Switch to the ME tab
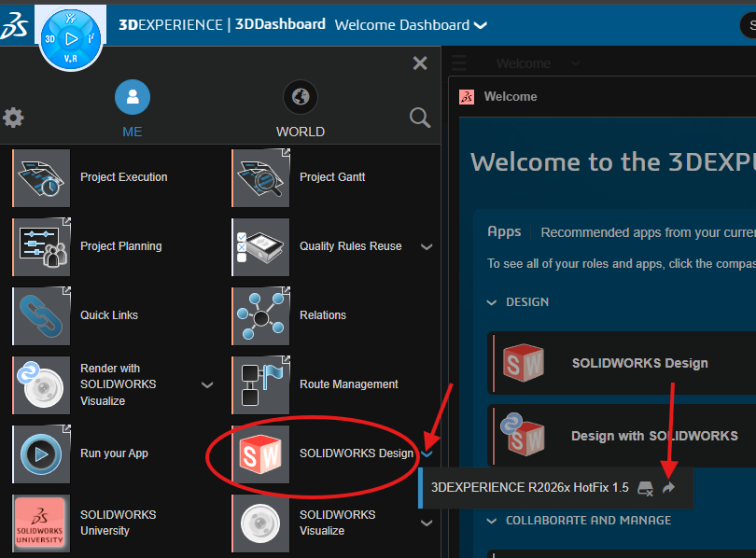The width and height of the screenshot is (756, 558). tap(133, 108)
